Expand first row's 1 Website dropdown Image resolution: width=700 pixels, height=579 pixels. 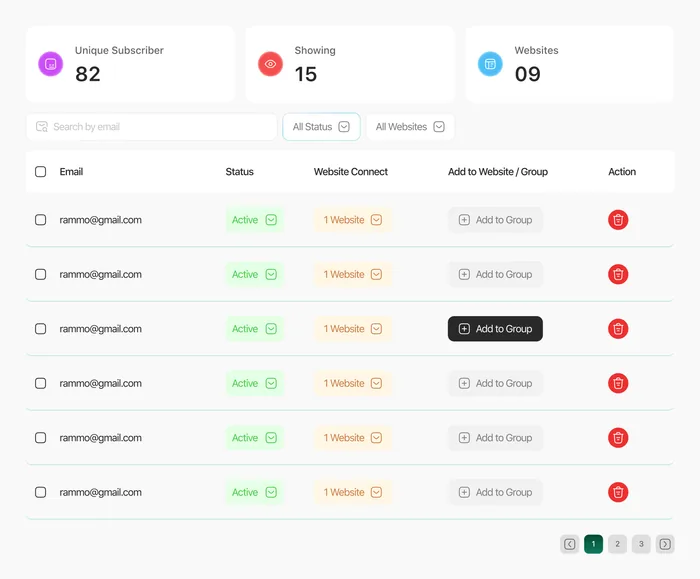coord(353,220)
